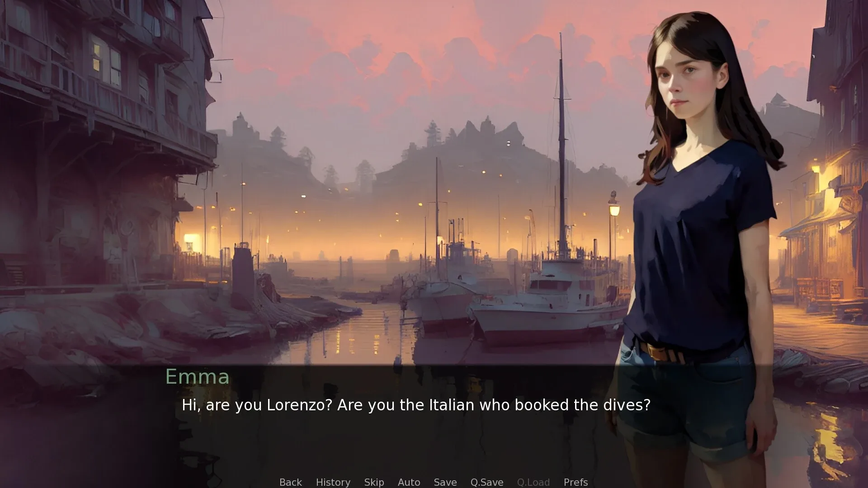Click the tall sailboat mast

point(561,145)
